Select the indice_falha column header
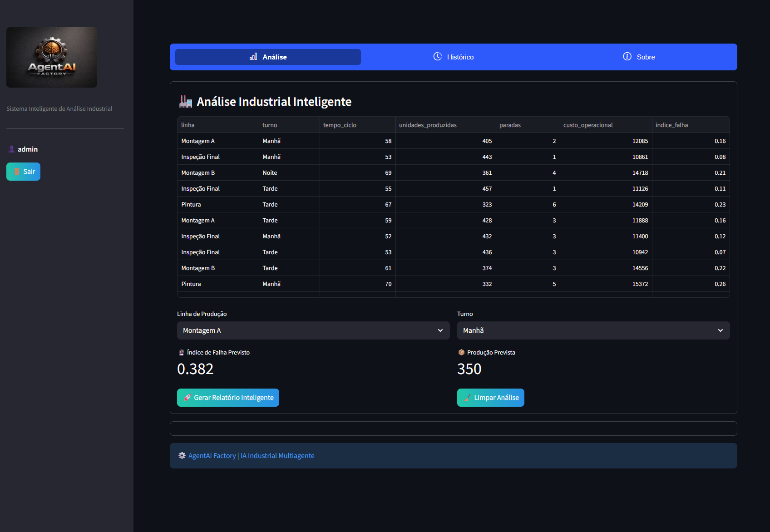The width and height of the screenshot is (770, 532). (x=671, y=125)
